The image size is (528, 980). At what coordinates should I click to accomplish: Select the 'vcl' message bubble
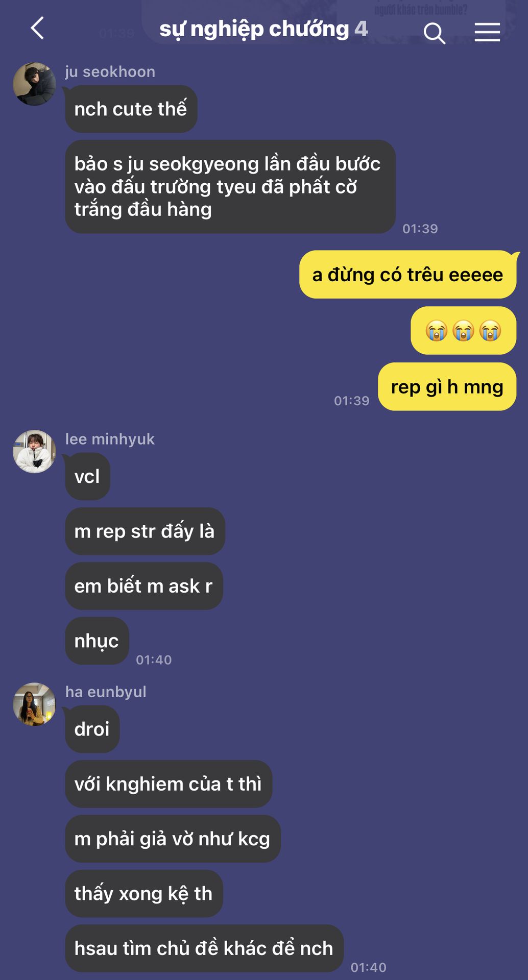(x=87, y=477)
